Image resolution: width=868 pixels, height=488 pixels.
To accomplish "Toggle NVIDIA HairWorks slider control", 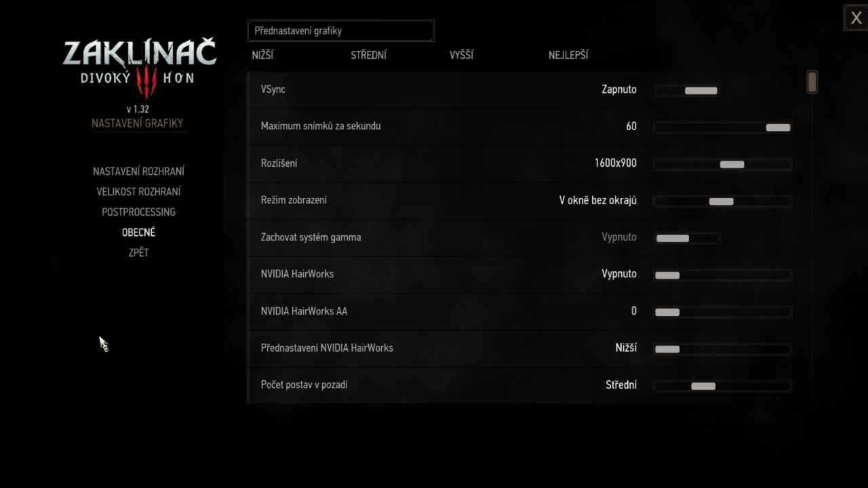I will point(722,274).
